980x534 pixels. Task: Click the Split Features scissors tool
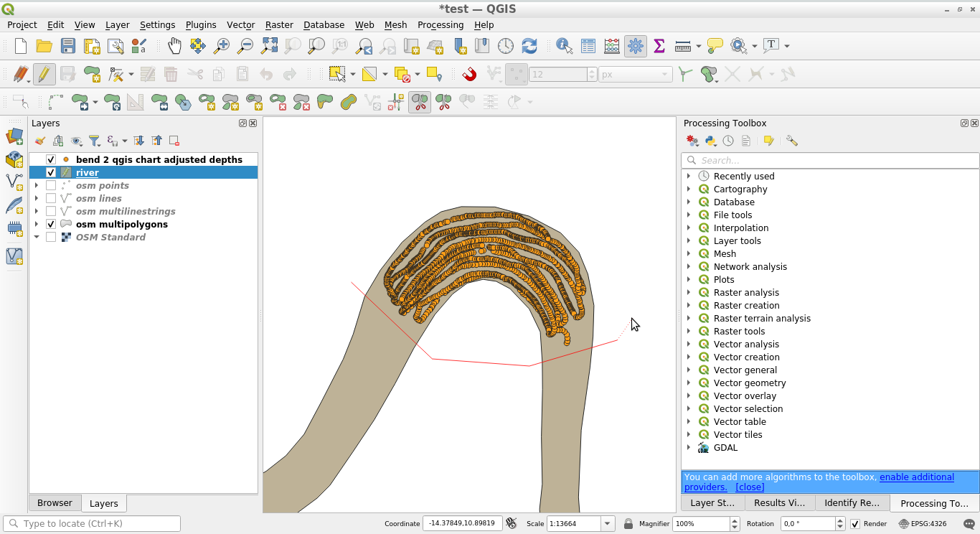pos(420,103)
